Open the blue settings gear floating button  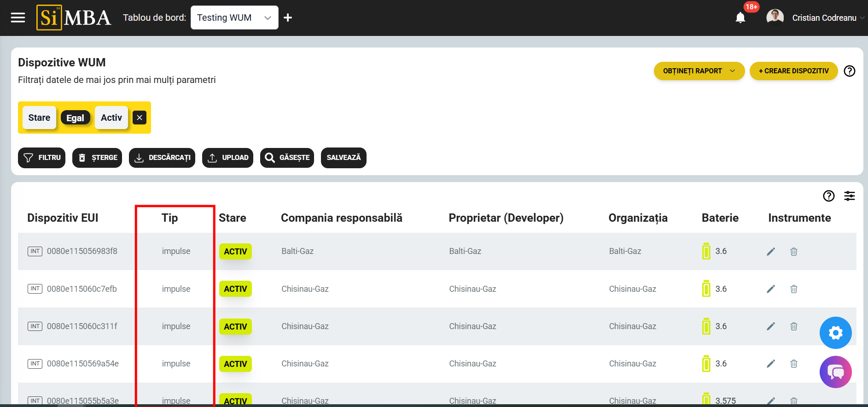[x=835, y=332]
